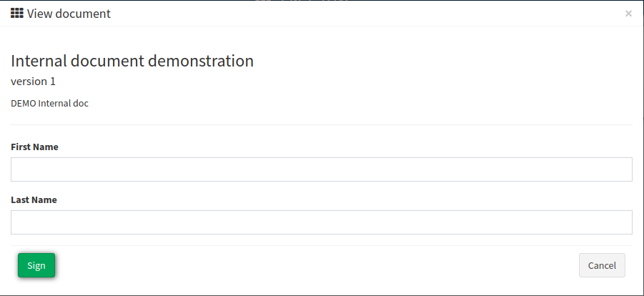Click the word demonstration in the heading
Viewport: 644px width, 296px height.
coord(201,61)
